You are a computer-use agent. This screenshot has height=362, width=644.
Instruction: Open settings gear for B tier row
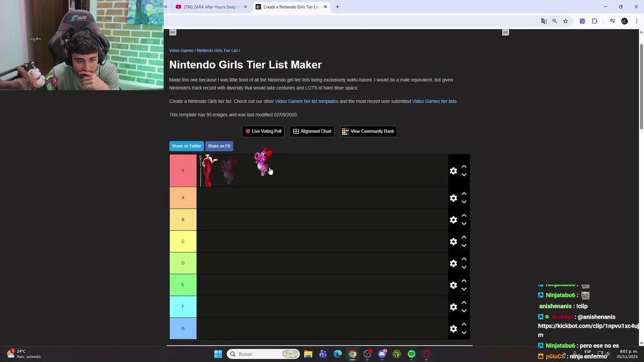[x=453, y=220]
